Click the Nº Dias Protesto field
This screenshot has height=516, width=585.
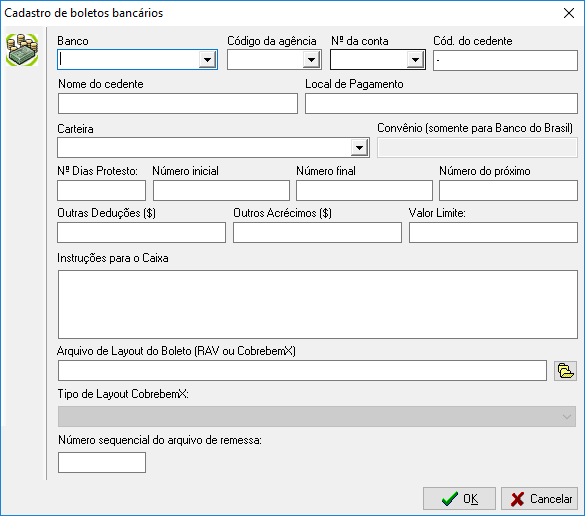(101, 191)
